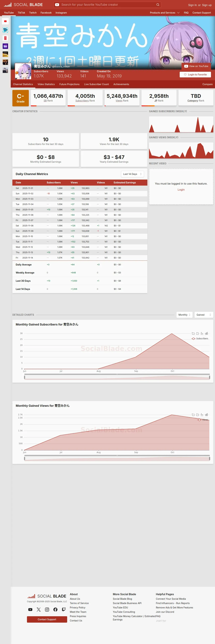This screenshot has width=215, height=644.
Task: Open header Contact Support link
Action: point(201,13)
